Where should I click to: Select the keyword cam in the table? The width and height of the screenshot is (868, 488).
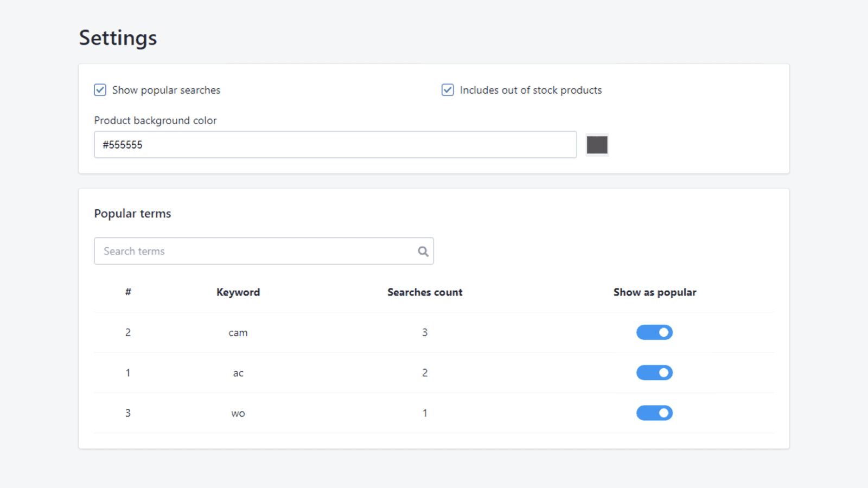(238, 332)
